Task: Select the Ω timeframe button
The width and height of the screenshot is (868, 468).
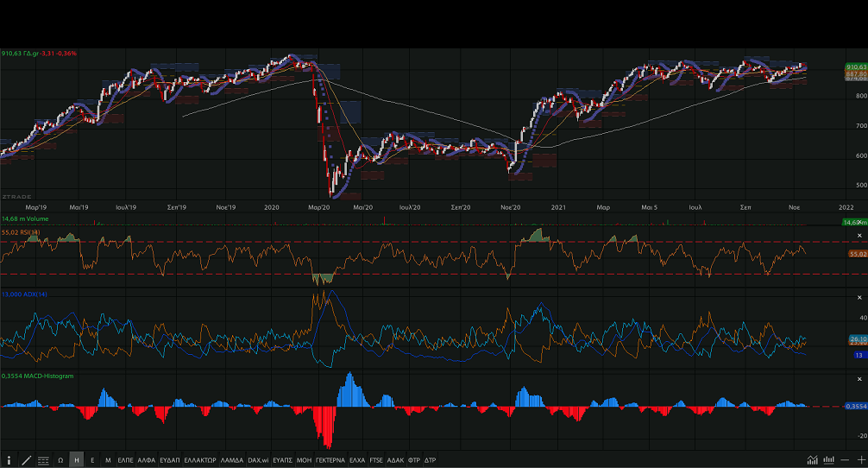Action: [x=60, y=460]
